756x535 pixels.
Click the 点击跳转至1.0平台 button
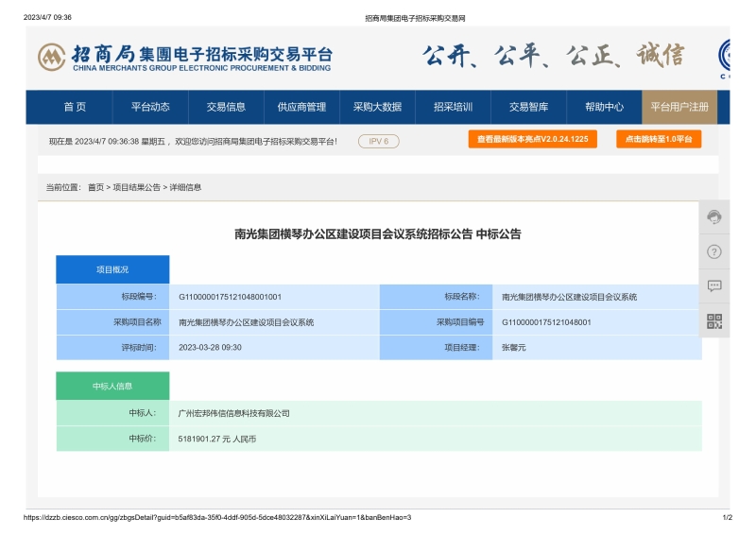(659, 139)
